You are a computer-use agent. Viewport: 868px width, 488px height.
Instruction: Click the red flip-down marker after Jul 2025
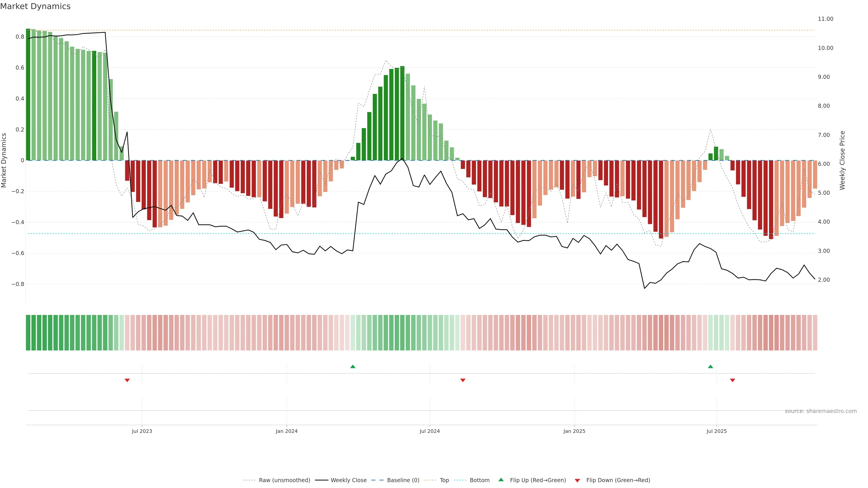tap(732, 380)
